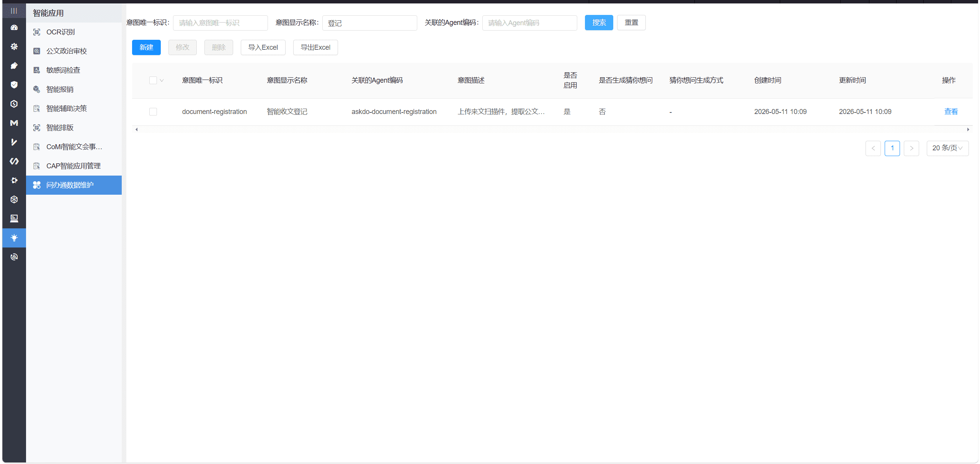Click the 意图描述 column header

(471, 80)
